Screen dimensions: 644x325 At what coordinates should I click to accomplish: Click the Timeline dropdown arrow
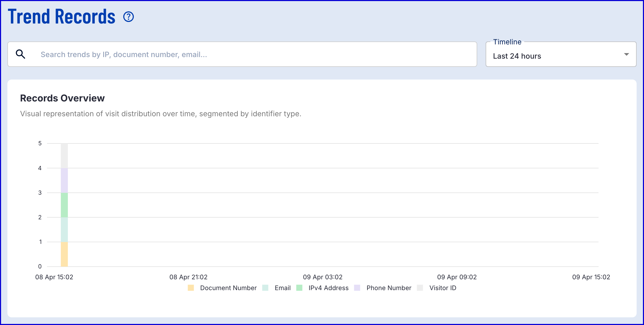pos(626,54)
